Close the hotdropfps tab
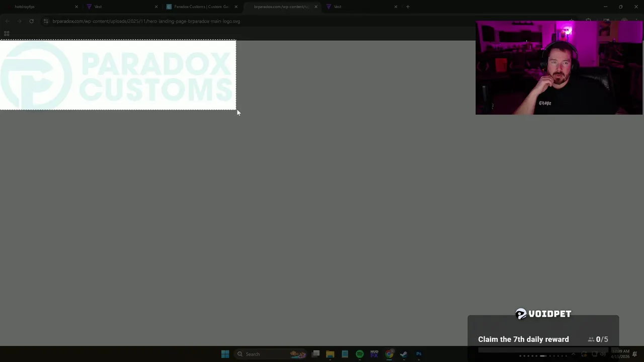This screenshot has width=644, height=362. (x=76, y=7)
